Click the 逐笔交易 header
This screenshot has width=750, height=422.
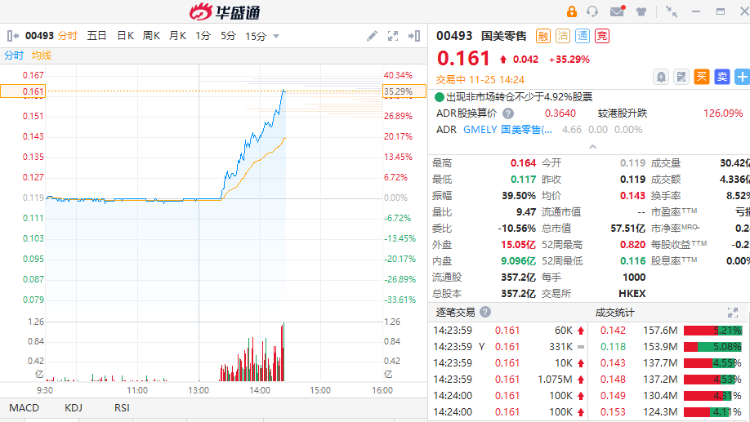click(x=455, y=312)
